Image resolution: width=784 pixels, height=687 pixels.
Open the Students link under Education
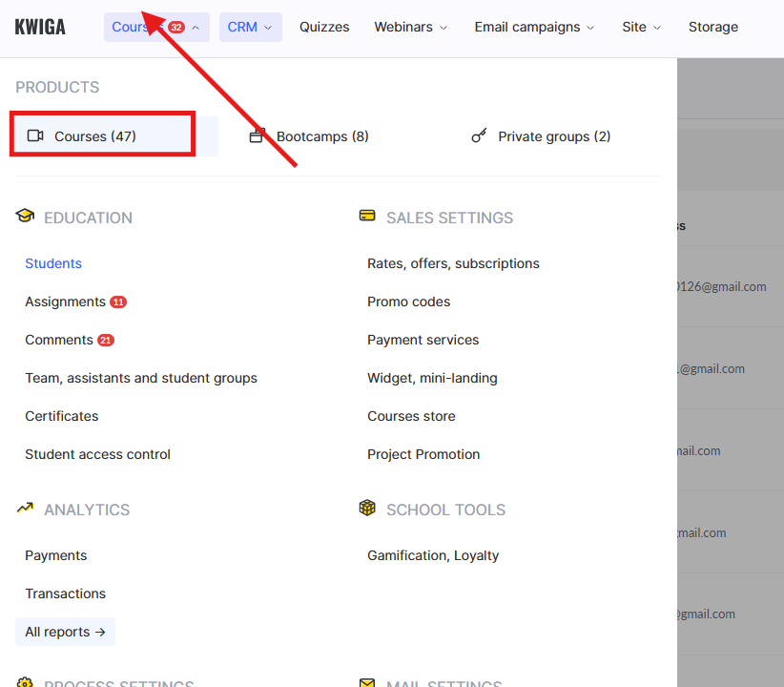pyautogui.click(x=53, y=263)
